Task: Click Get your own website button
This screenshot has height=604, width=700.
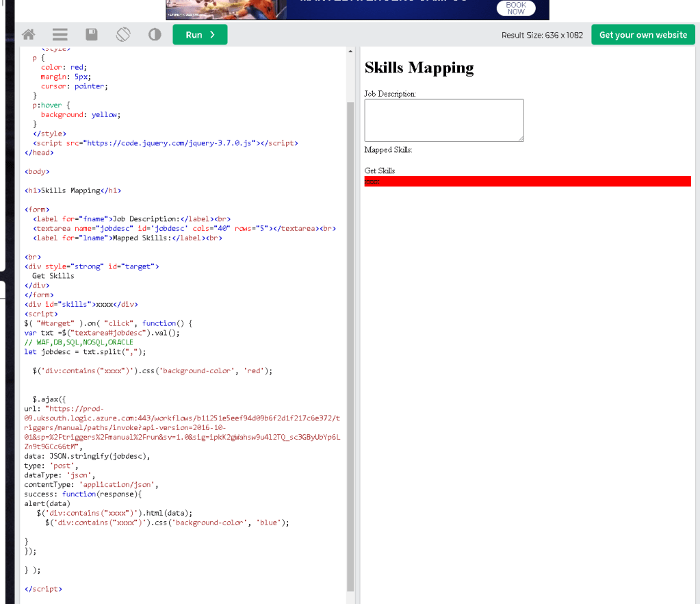Action: click(643, 34)
